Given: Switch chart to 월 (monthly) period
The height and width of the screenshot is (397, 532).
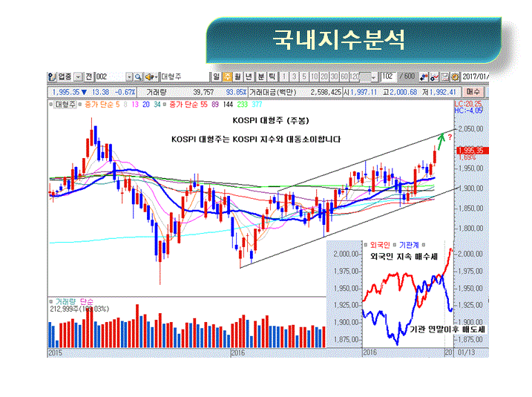Looking at the screenshot, I should 238,77.
